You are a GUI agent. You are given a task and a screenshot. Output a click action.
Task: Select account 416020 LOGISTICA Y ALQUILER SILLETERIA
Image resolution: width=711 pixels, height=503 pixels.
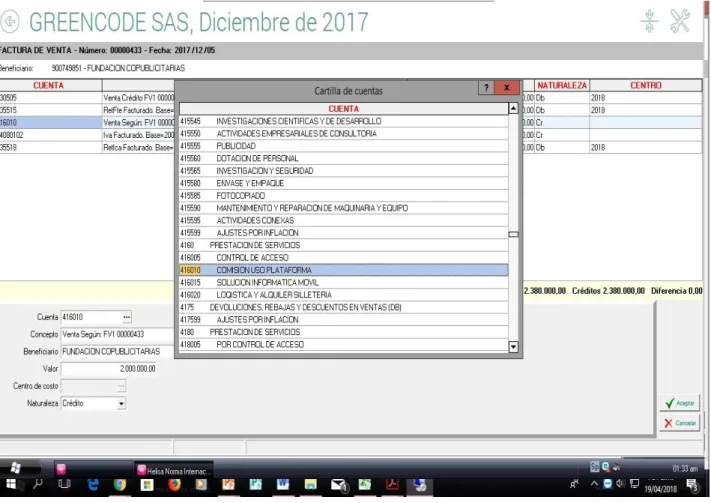coord(344,295)
